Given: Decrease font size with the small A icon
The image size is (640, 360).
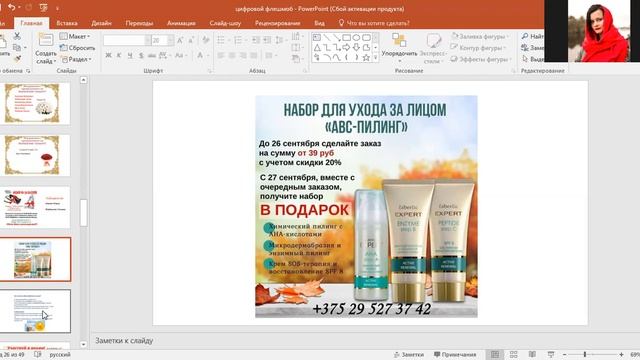Looking at the screenshot, I should 191,40.
